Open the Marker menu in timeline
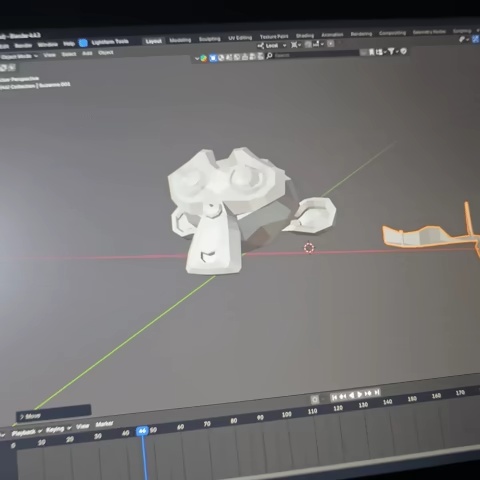The image size is (480, 480). pyautogui.click(x=104, y=424)
